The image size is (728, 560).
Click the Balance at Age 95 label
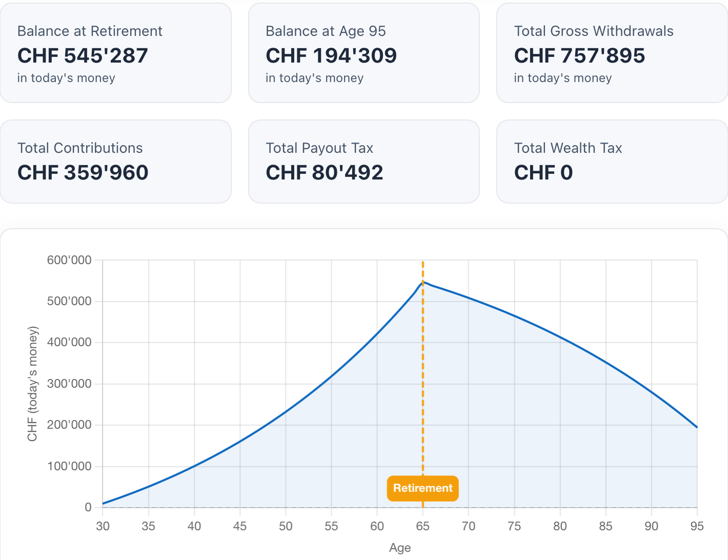point(326,31)
